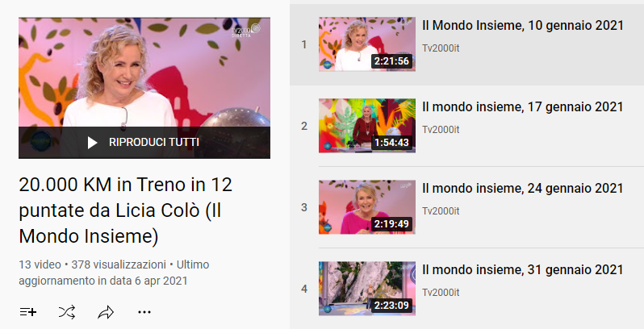Open title 'Il mondo insieme, 24 gennaio 2021'
Viewport: 644px width, 329px height.
tap(523, 189)
